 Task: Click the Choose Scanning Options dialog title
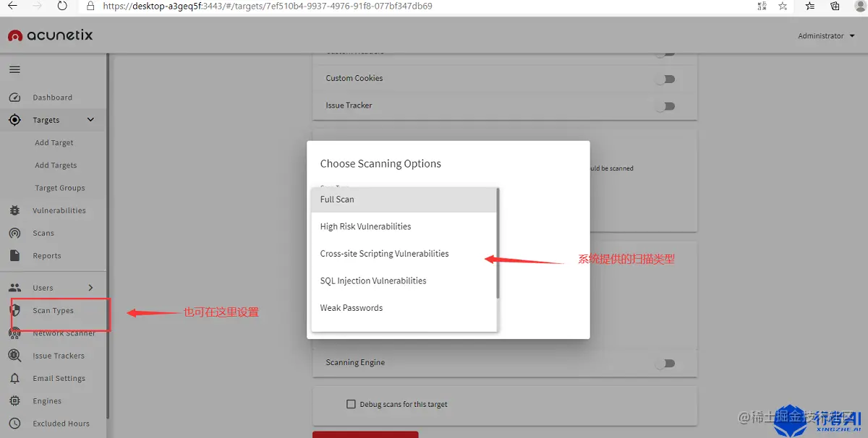pos(380,164)
